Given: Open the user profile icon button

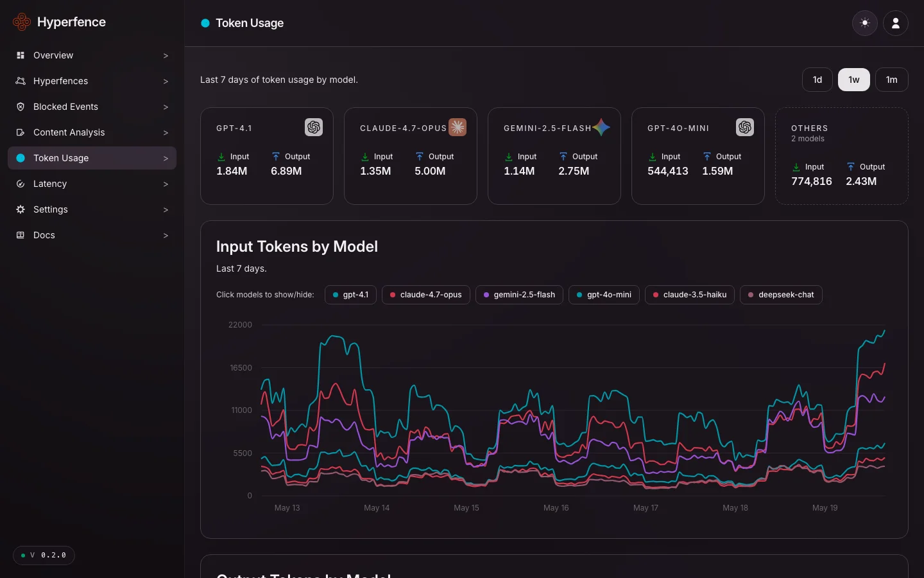Looking at the screenshot, I should point(896,23).
